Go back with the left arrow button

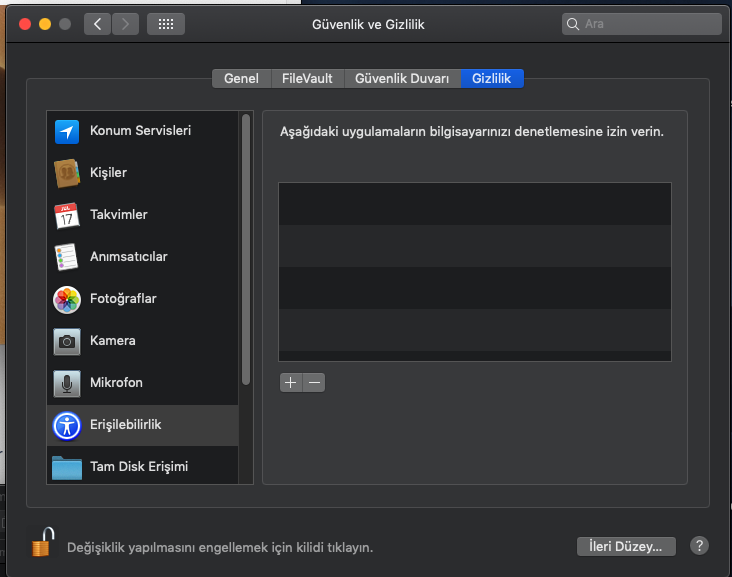tap(97, 24)
